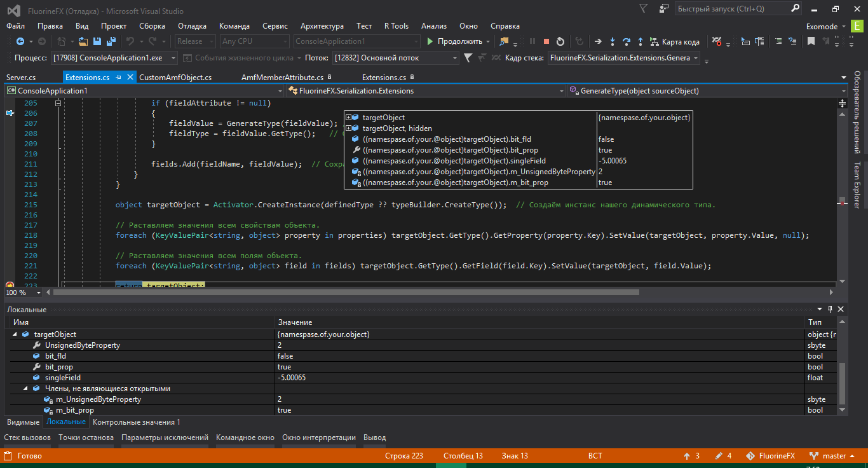Viewport: 868px width, 468px height.
Task: Switch to the CustomAmfObject.cs tab
Action: (175, 78)
